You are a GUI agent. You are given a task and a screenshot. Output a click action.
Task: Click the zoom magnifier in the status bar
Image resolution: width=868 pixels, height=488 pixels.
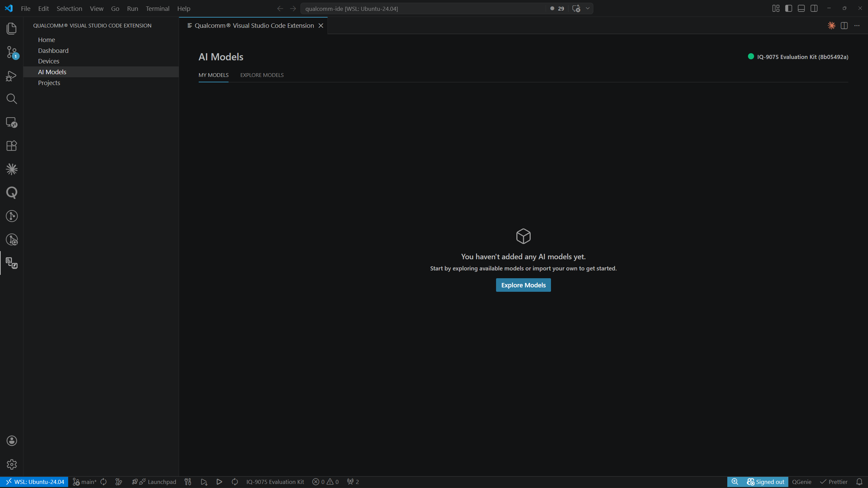(x=735, y=482)
